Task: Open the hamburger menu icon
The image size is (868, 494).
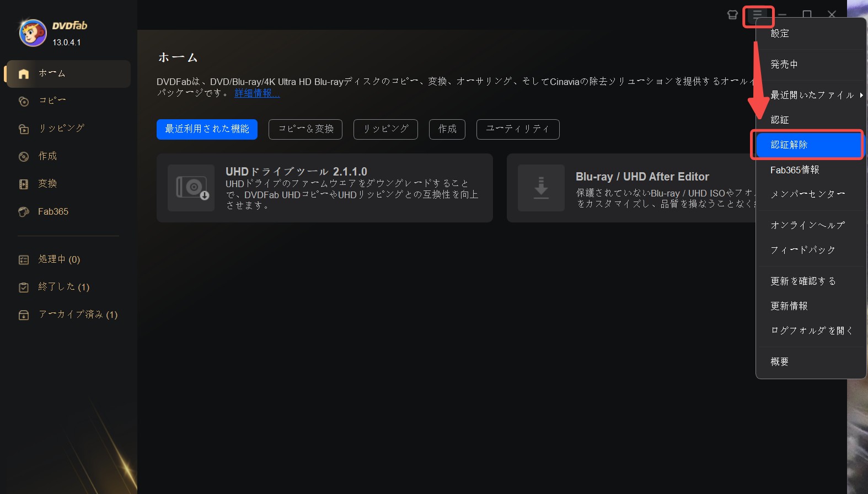Action: [x=758, y=15]
